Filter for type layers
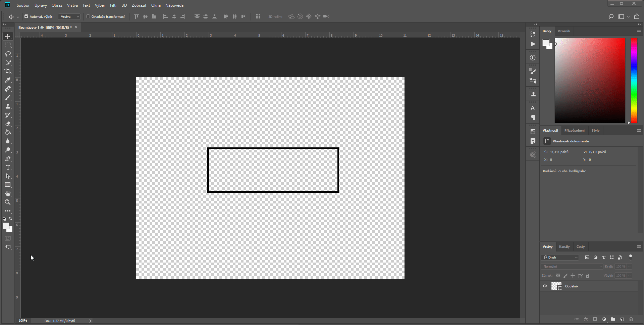Viewport: 644px width, 325px height. (603, 258)
